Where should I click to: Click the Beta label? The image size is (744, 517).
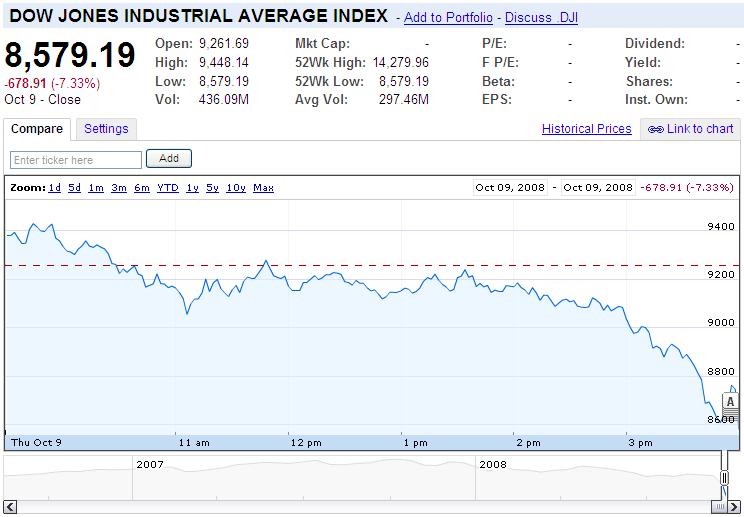pos(498,82)
